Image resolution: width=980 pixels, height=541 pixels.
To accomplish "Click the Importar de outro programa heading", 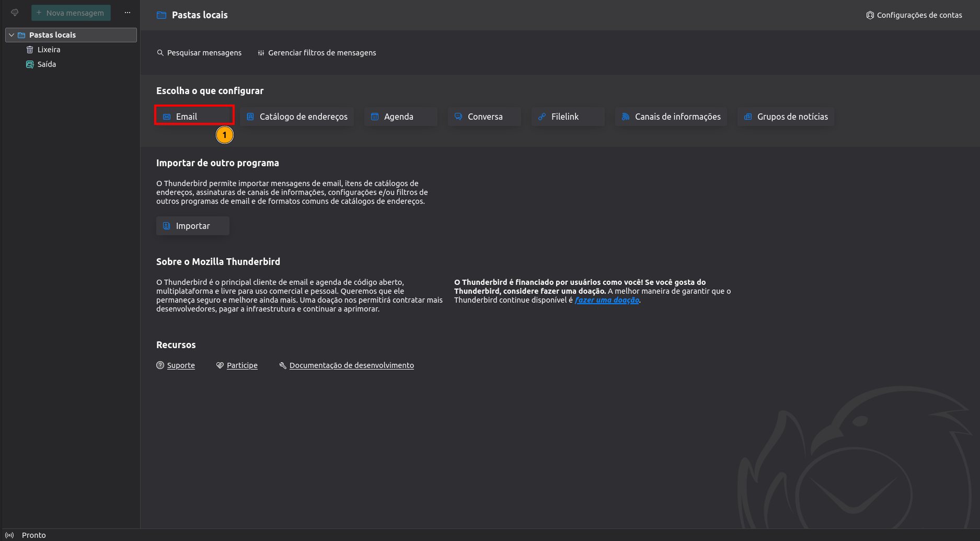I will 217,163.
